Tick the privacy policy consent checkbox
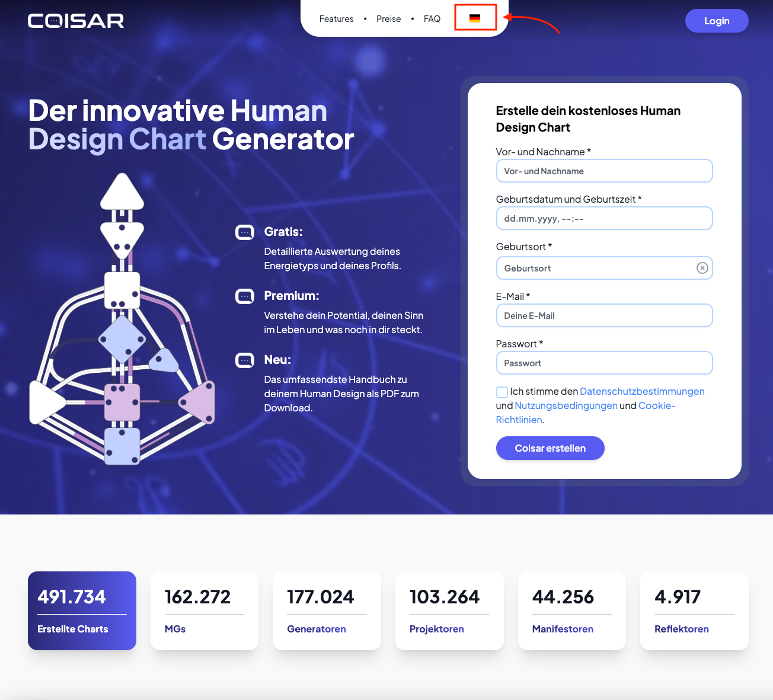Screen dimensions: 773x700 (502, 392)
